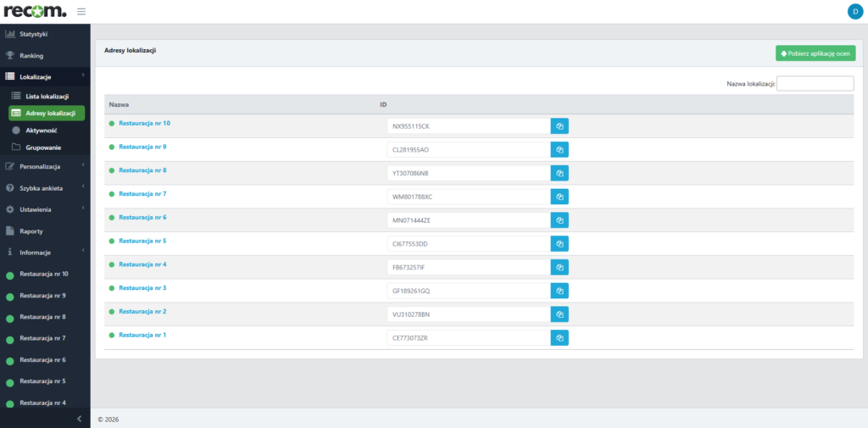Click the Statystyki chart icon

[x=10, y=34]
